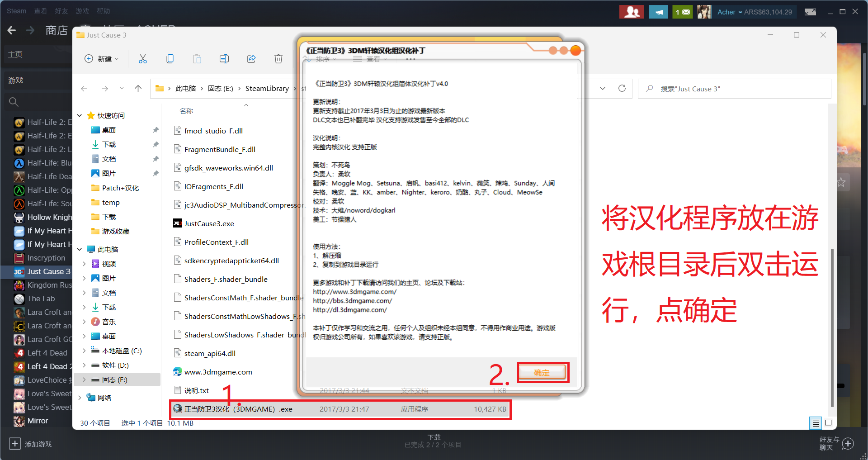The height and width of the screenshot is (460, 868).
Task: Click the Explorer back arrow
Action: click(84, 89)
